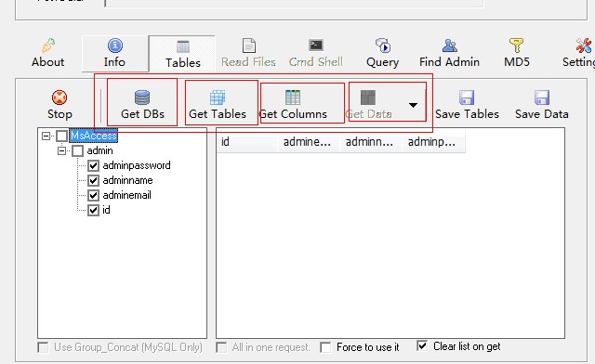Viewport: 595px width, 364px height.
Task: Check the admin table checkbox
Action: click(78, 151)
